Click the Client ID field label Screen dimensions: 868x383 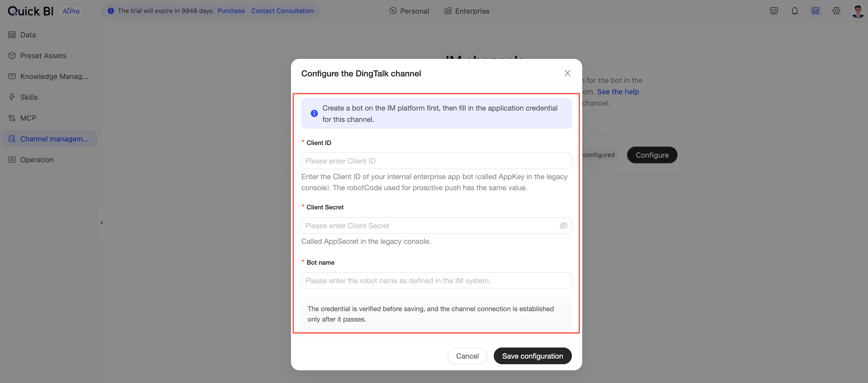pos(319,143)
